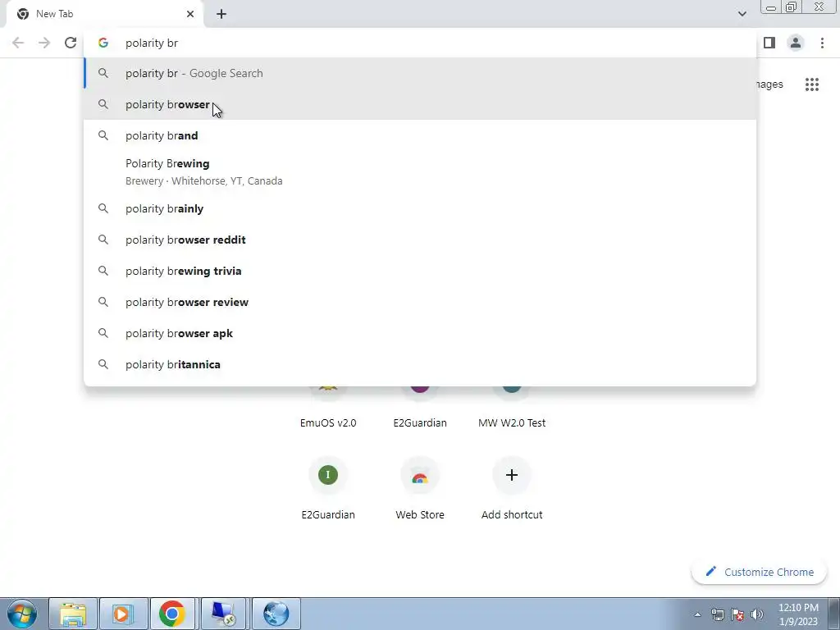840x630 pixels.
Task: Pick the 'polarity brainly' suggestion
Action: (x=420, y=208)
